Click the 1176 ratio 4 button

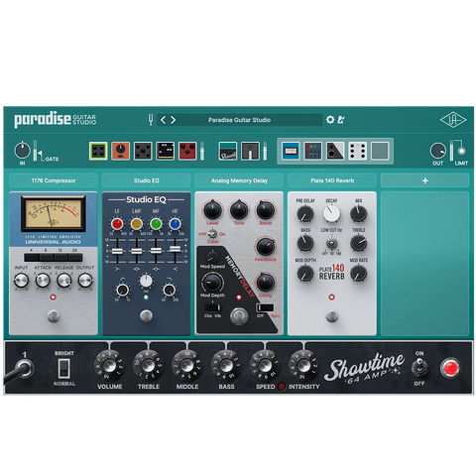pos(32,257)
